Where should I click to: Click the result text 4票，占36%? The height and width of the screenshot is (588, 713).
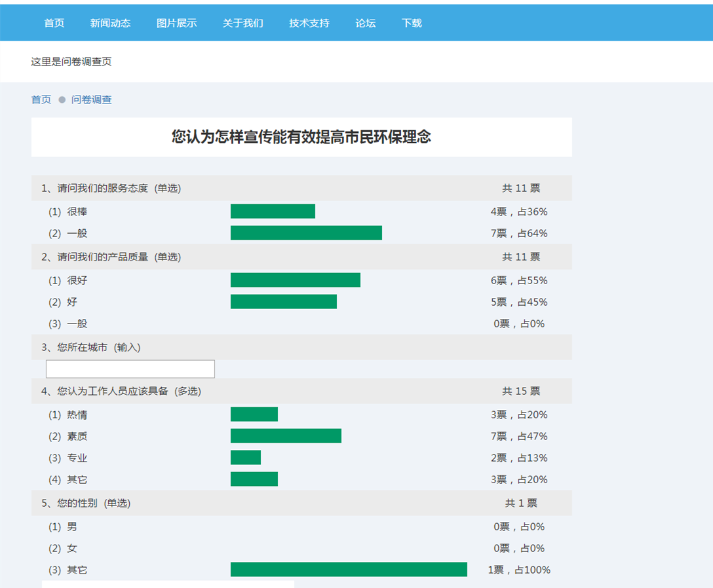pyautogui.click(x=519, y=211)
